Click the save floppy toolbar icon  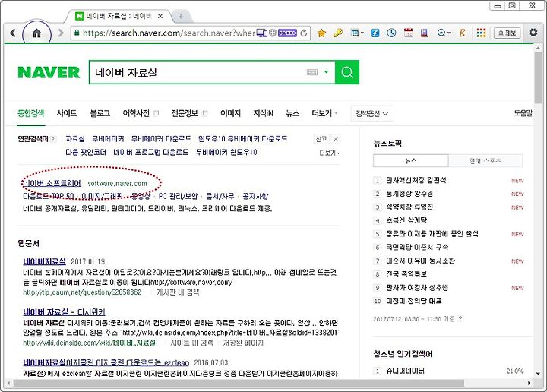tap(425, 33)
